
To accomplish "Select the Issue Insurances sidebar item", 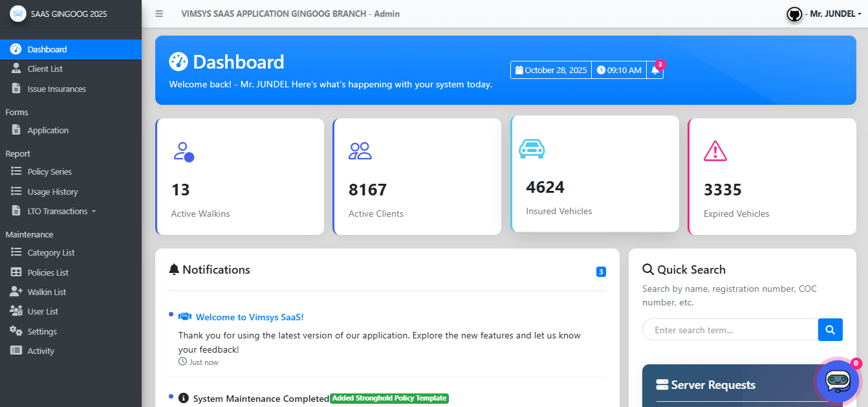I will pos(56,89).
